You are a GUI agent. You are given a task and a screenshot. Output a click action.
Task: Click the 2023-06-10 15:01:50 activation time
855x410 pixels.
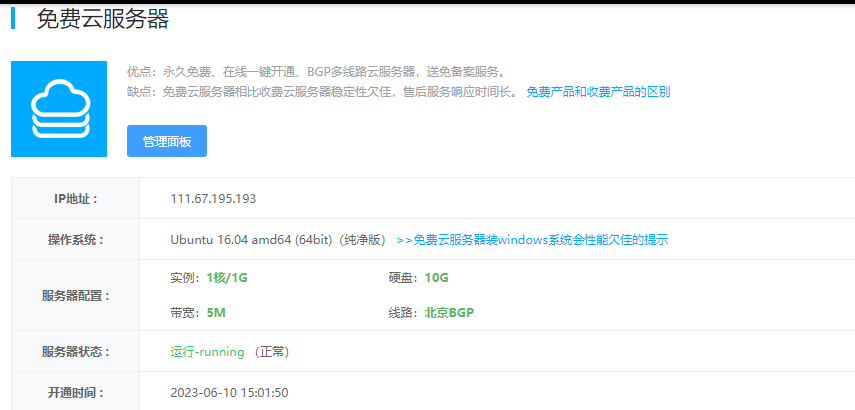click(x=229, y=393)
